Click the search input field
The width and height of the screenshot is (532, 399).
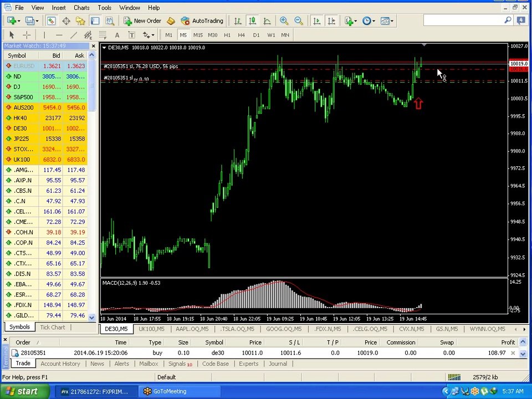(463, 21)
